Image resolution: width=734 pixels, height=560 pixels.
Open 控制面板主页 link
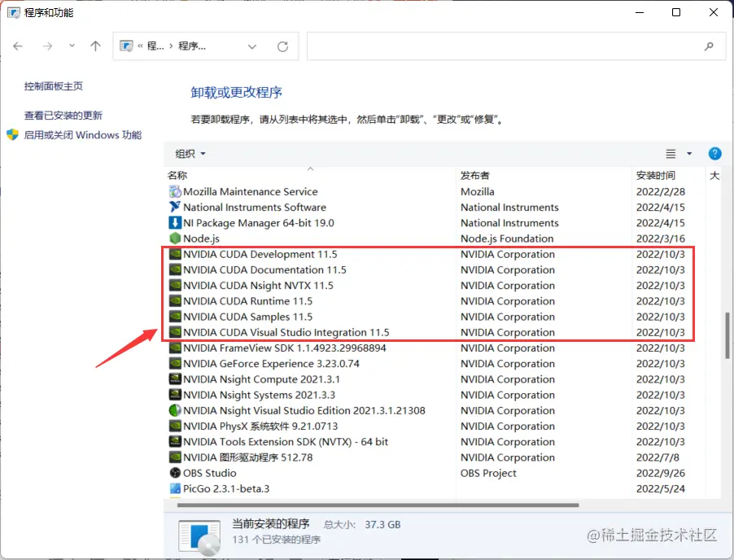coord(54,86)
